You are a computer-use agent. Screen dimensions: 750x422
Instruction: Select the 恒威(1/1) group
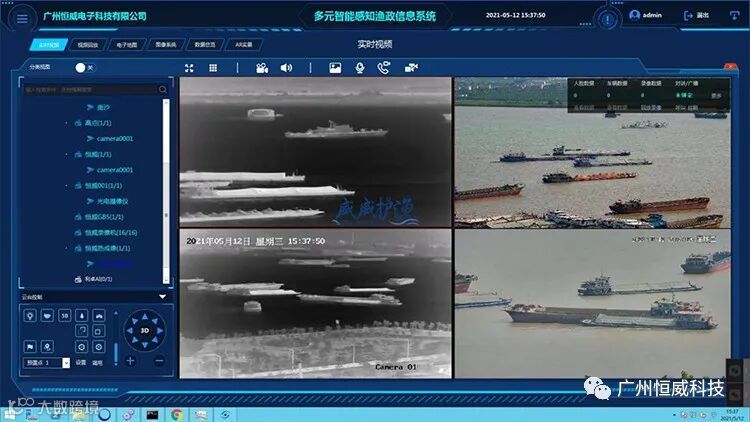point(98,155)
